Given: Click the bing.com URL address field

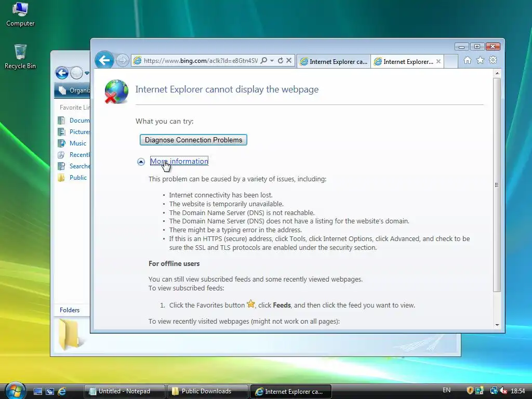Looking at the screenshot, I should pyautogui.click(x=201, y=61).
